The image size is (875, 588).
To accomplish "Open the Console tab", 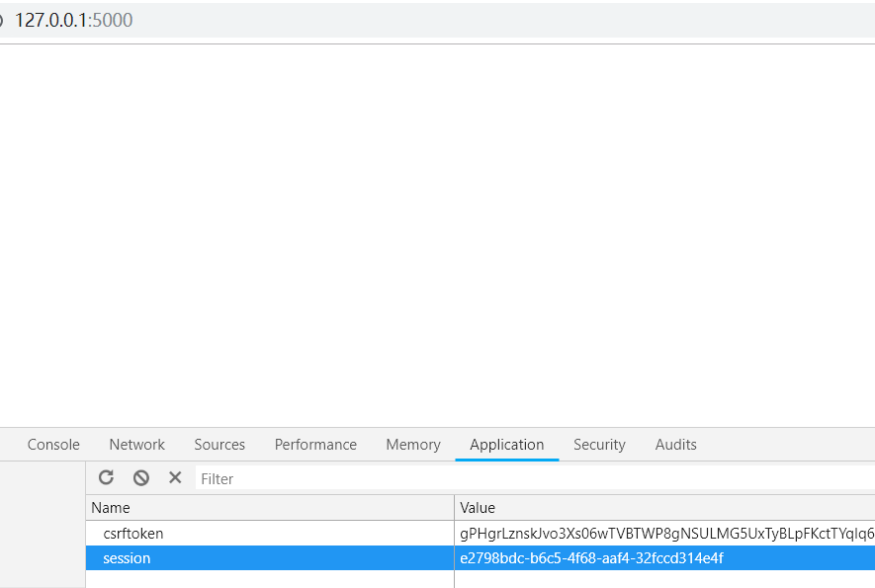I will pos(53,445).
